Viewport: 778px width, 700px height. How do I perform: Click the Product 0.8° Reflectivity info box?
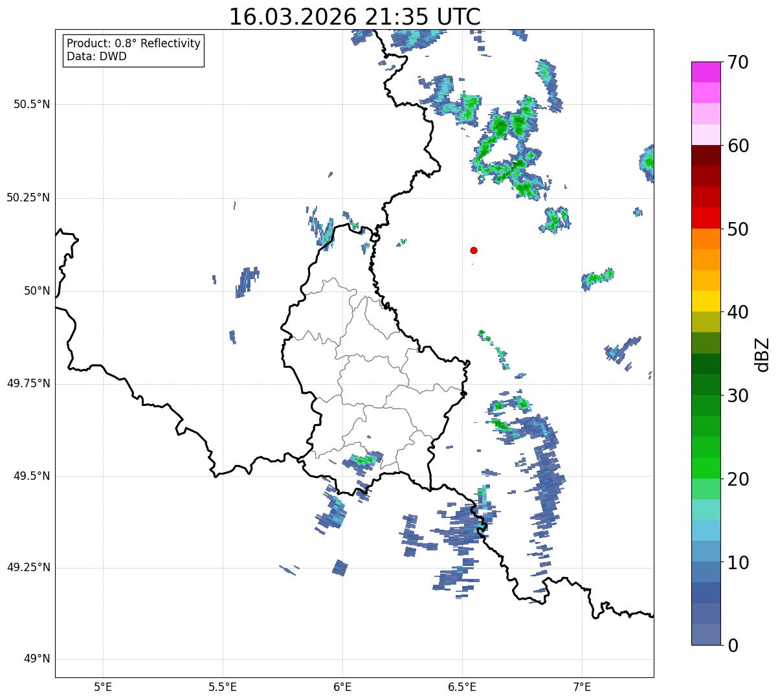134,50
